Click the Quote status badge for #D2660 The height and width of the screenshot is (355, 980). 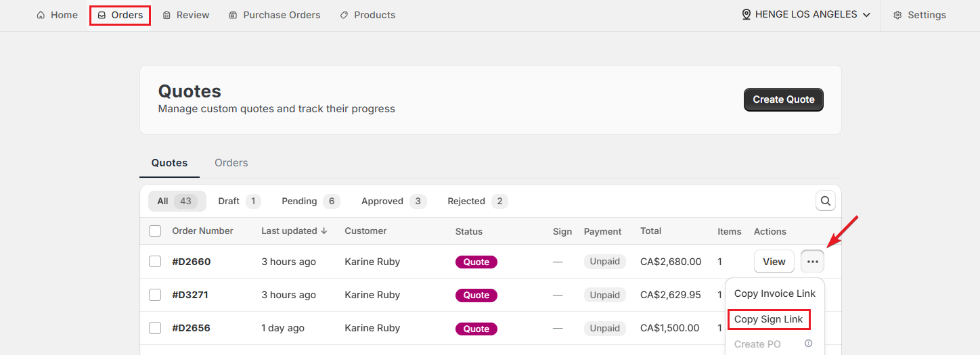pyautogui.click(x=476, y=262)
